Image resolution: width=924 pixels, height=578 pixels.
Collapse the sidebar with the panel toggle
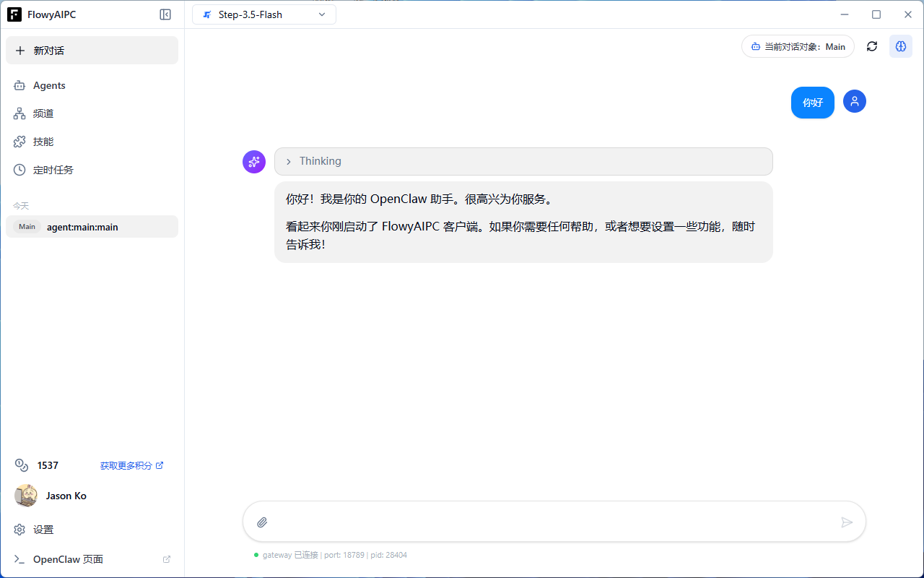pos(165,14)
